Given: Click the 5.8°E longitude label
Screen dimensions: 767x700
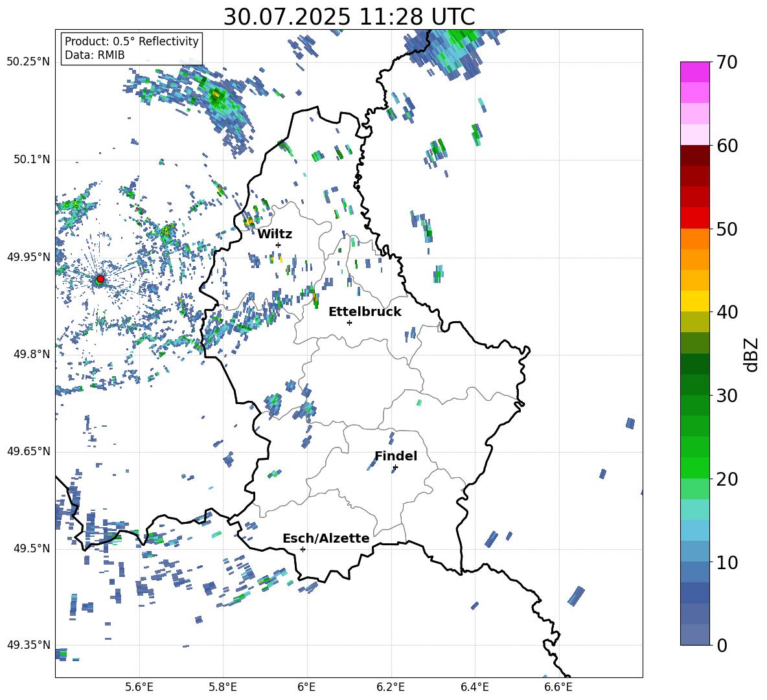Looking at the screenshot, I should [x=223, y=687].
